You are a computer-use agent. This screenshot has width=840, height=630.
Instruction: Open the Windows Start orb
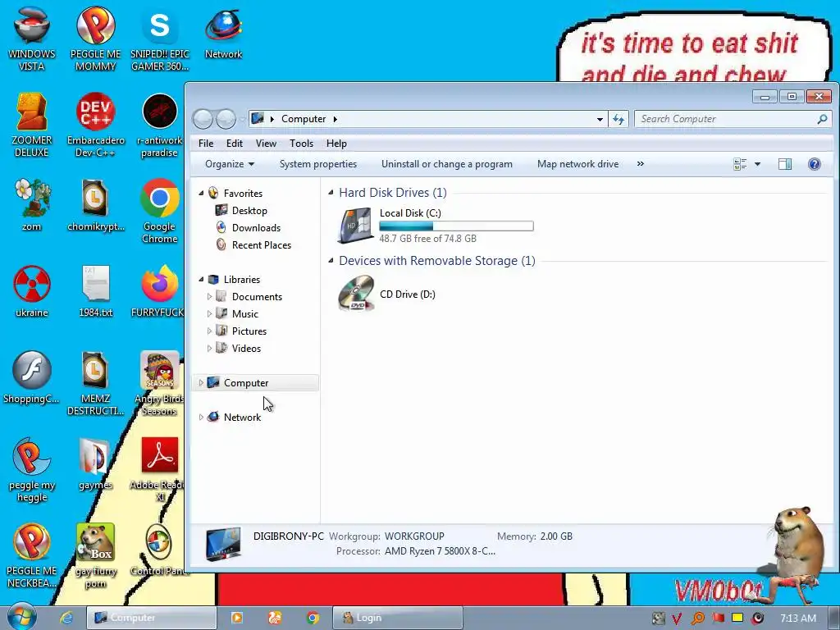tap(21, 617)
